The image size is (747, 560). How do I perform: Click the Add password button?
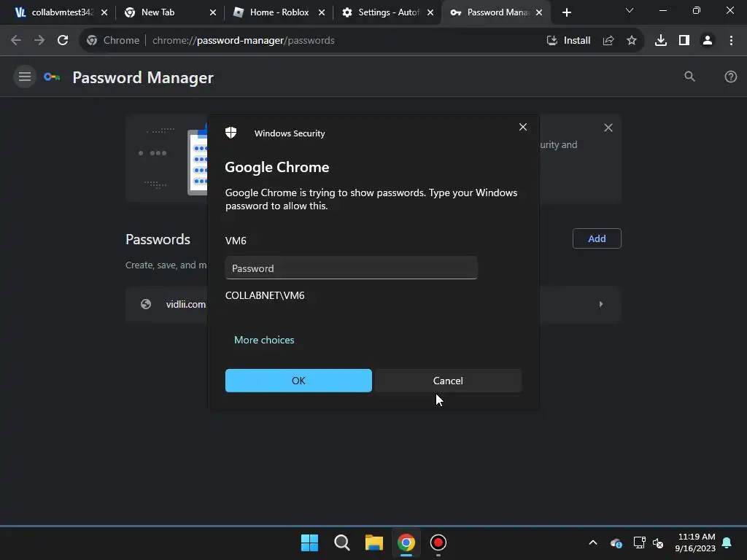click(x=597, y=238)
